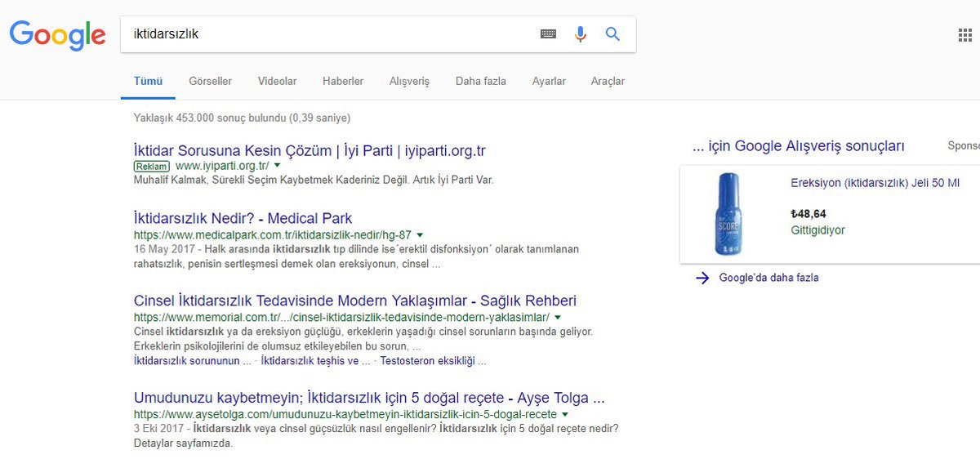
Task: Open İktidar Sorusuna Kesin Çözüm ad link
Action: pyautogui.click(x=310, y=151)
